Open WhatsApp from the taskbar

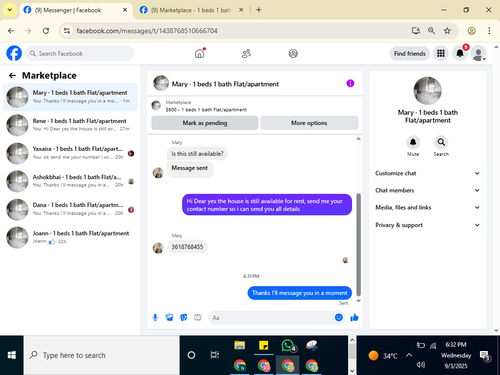288,346
